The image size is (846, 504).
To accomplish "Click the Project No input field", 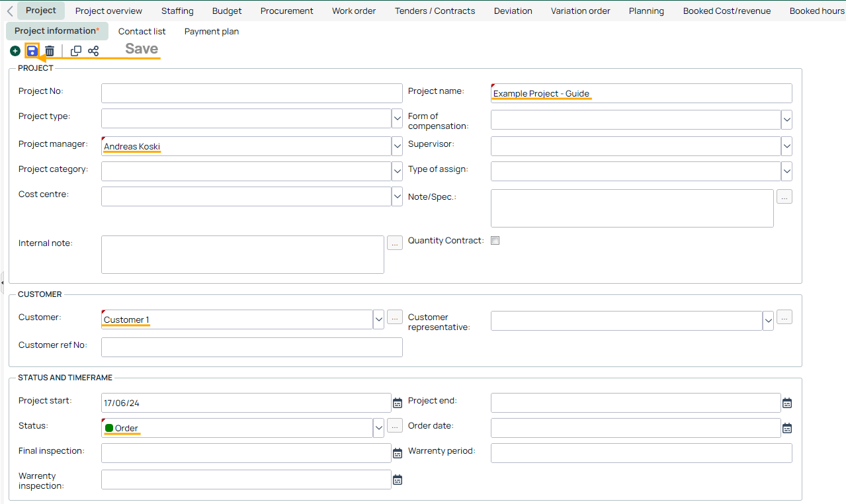I will [252, 93].
